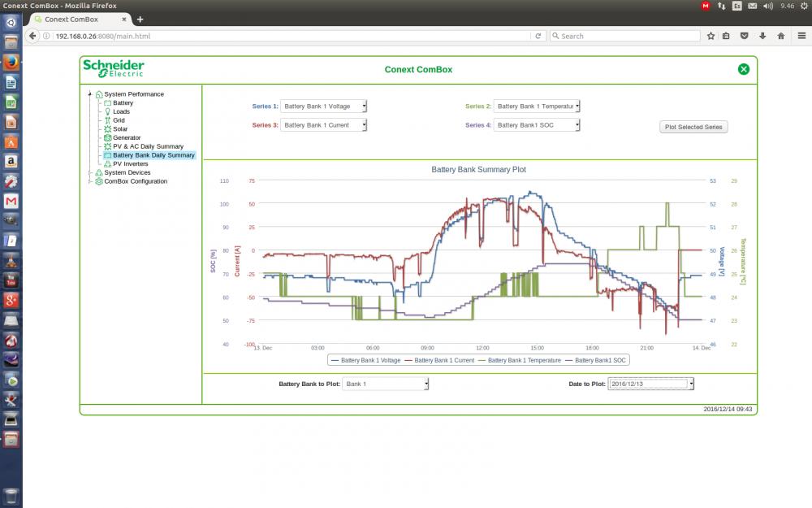812x508 pixels.
Task: Open the Battery Bank to Plot dropdown
Action: pyautogui.click(x=385, y=384)
